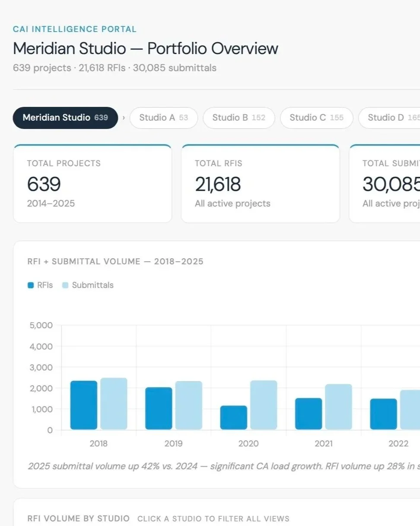Click the 2014–2025 date range text
The image size is (420, 526).
click(x=51, y=203)
